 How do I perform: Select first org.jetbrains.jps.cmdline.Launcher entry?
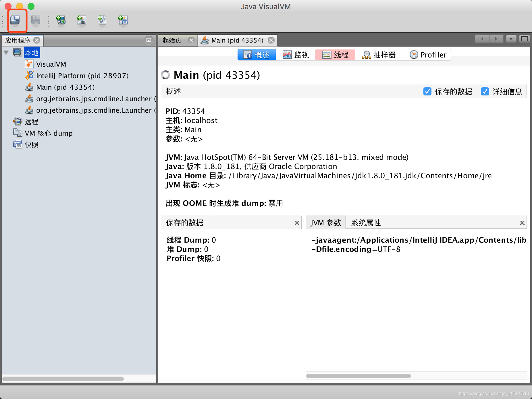point(96,99)
